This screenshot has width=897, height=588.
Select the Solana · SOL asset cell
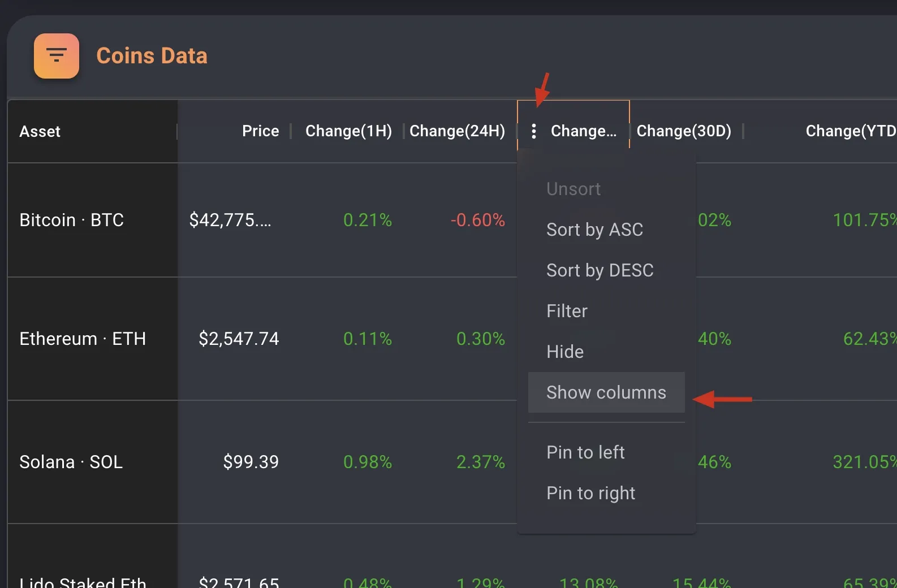(x=93, y=462)
